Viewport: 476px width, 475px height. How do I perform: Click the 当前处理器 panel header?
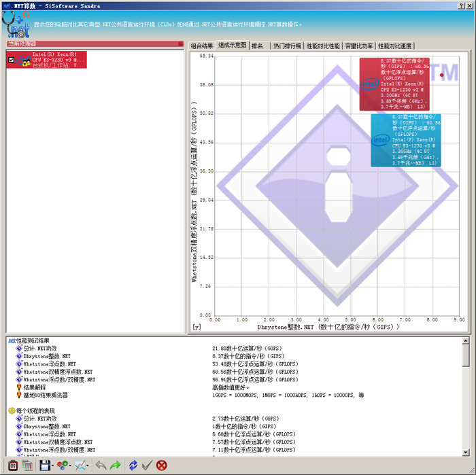coord(95,44)
